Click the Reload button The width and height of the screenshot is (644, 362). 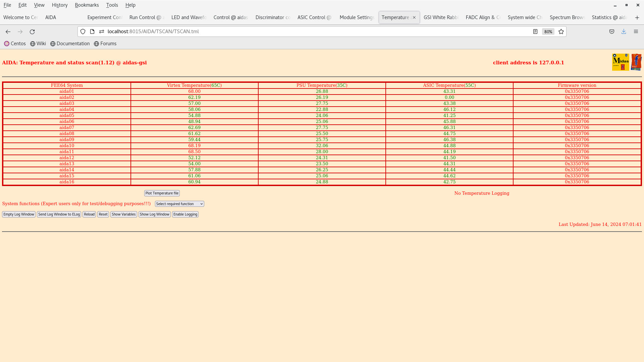coord(89,215)
